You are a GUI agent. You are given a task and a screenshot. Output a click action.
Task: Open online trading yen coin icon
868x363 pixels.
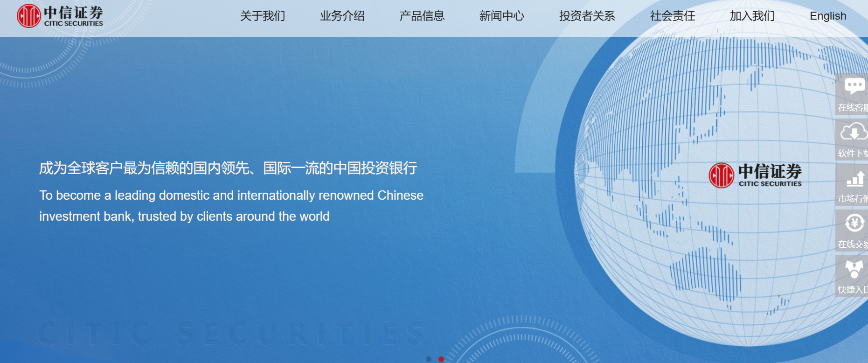(x=854, y=223)
